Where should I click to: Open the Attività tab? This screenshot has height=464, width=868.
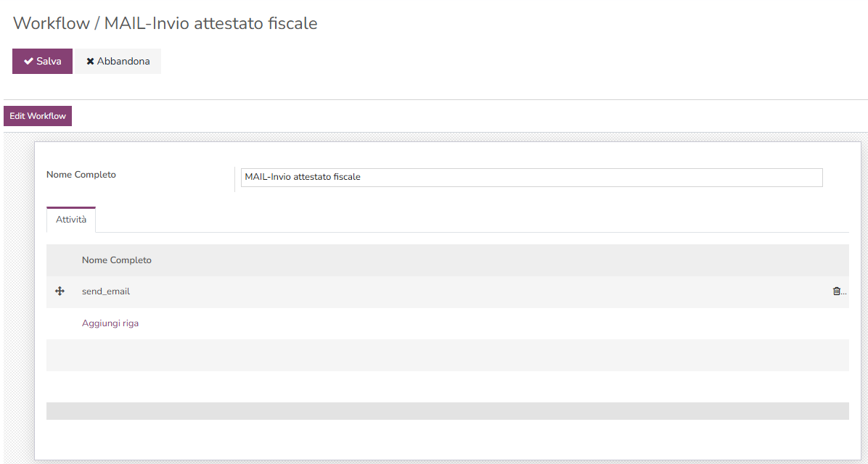[71, 219]
